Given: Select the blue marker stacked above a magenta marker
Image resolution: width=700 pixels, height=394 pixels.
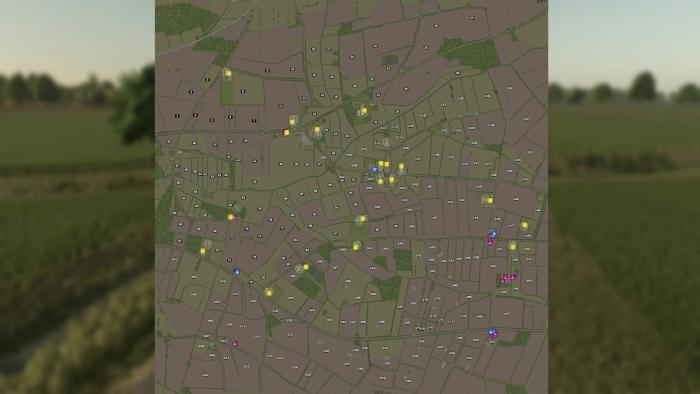Looking at the screenshot, I should [493, 233].
